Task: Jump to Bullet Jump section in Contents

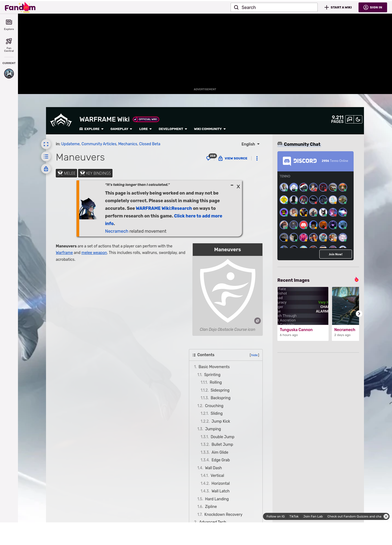Action: point(217,444)
